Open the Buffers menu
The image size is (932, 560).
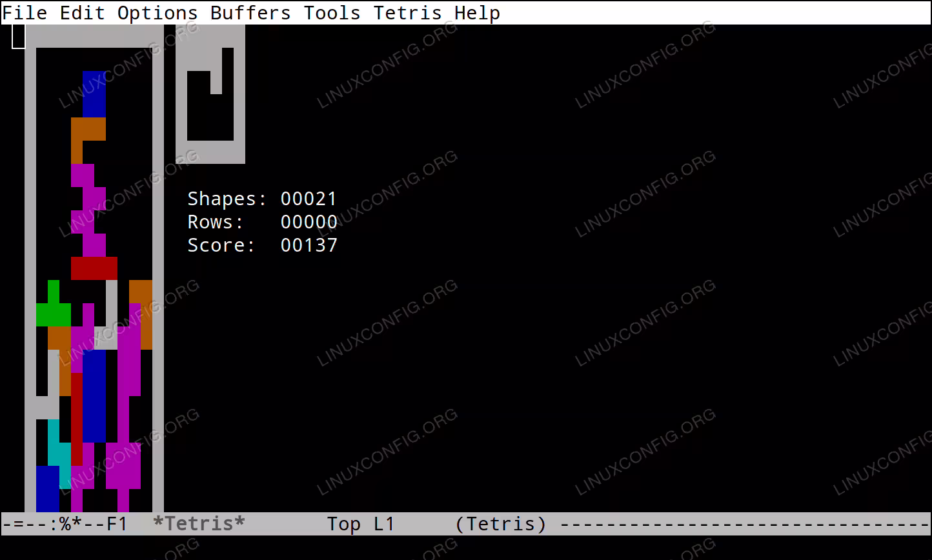point(250,13)
